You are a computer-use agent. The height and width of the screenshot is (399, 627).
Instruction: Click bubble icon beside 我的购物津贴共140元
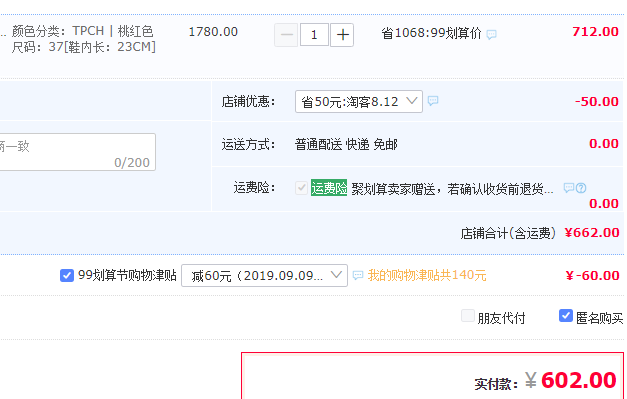(358, 275)
